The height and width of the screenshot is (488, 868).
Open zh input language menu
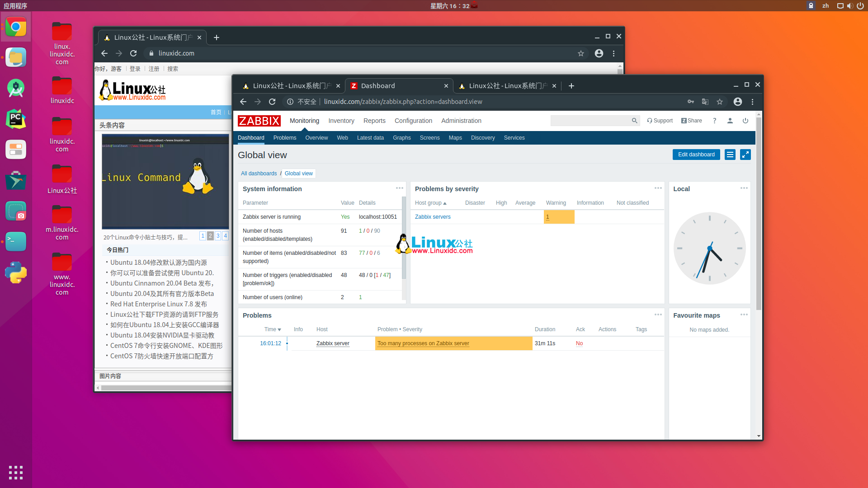826,6
